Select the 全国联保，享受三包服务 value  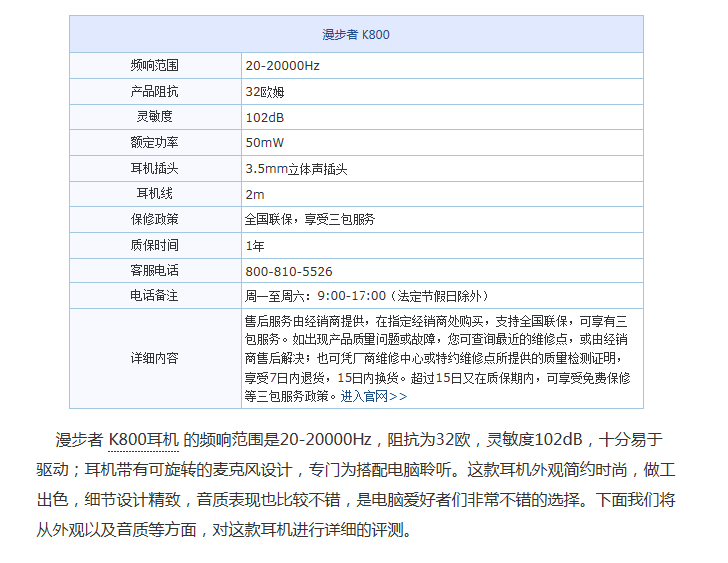pyautogui.click(x=310, y=219)
